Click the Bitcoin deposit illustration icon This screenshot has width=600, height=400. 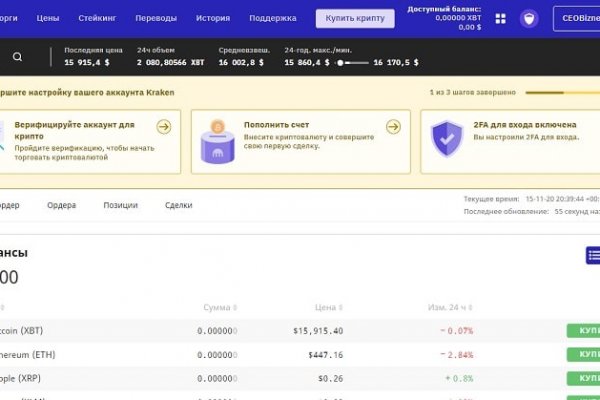(x=217, y=144)
